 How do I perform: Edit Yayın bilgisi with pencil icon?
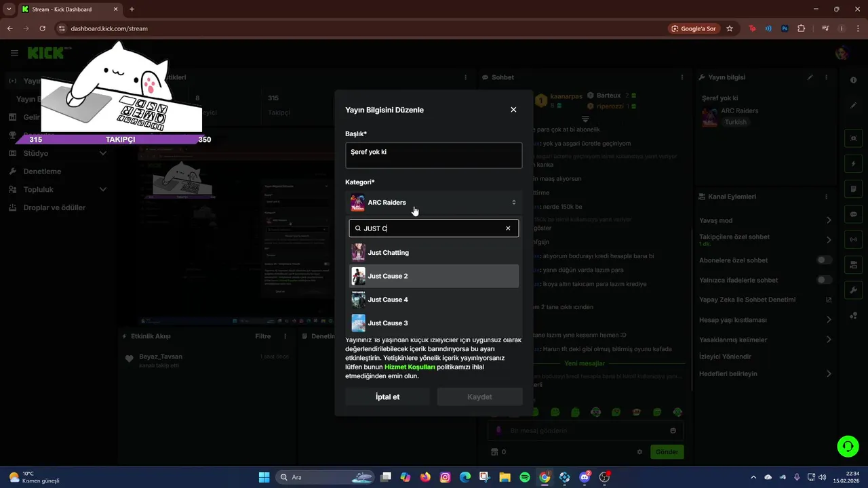click(x=810, y=77)
